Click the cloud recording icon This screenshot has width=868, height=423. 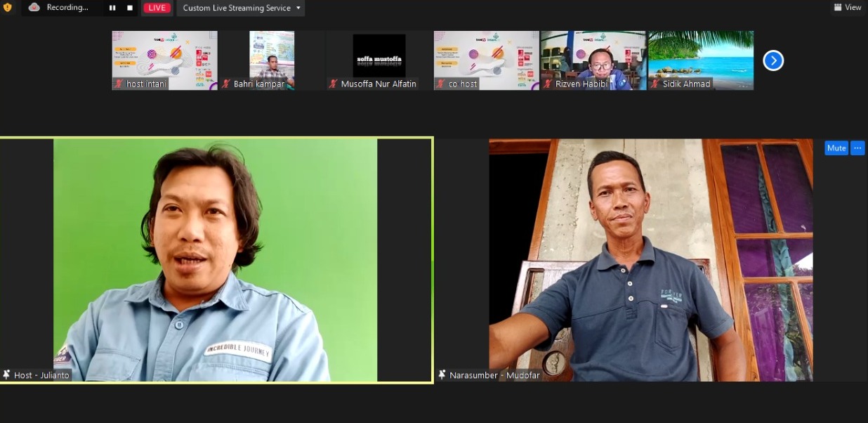pos(34,8)
